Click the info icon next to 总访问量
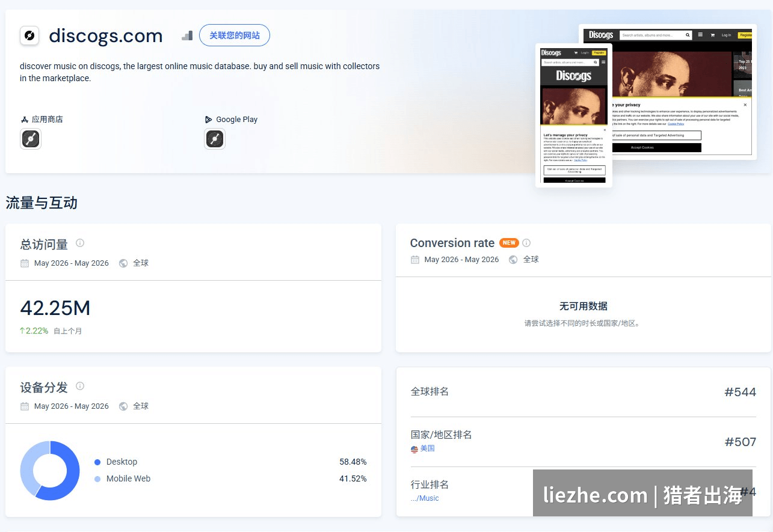The image size is (773, 532). (x=80, y=243)
